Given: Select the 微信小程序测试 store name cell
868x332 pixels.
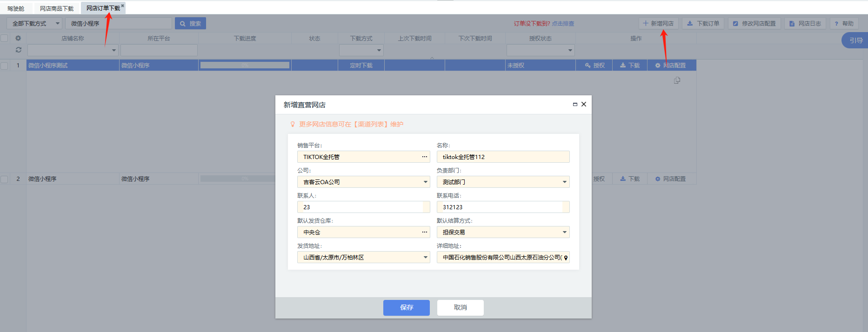Looking at the screenshot, I should pyautogui.click(x=73, y=66).
